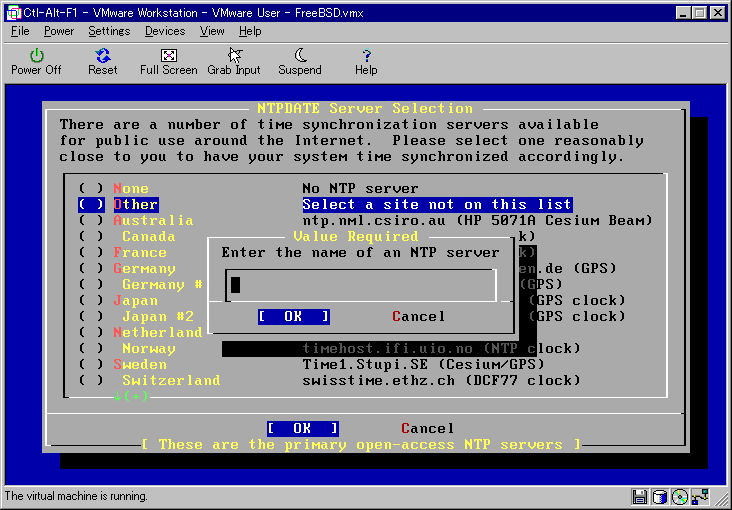This screenshot has height=510, width=732.
Task: Select the Switzerland radio option
Action: [x=91, y=381]
